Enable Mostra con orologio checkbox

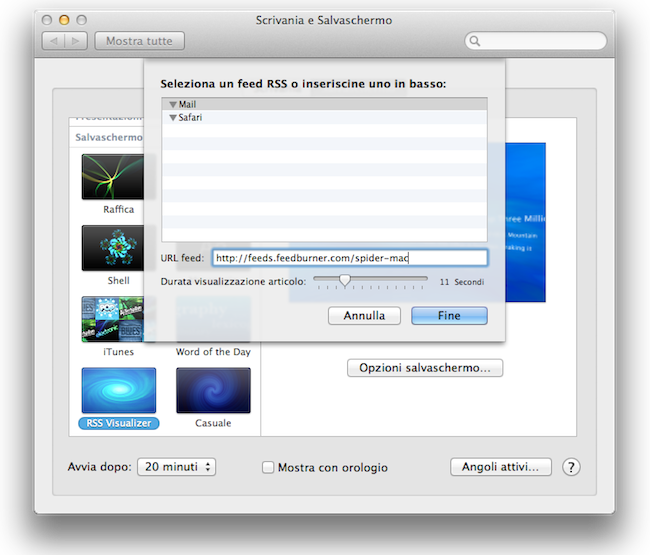click(x=268, y=467)
